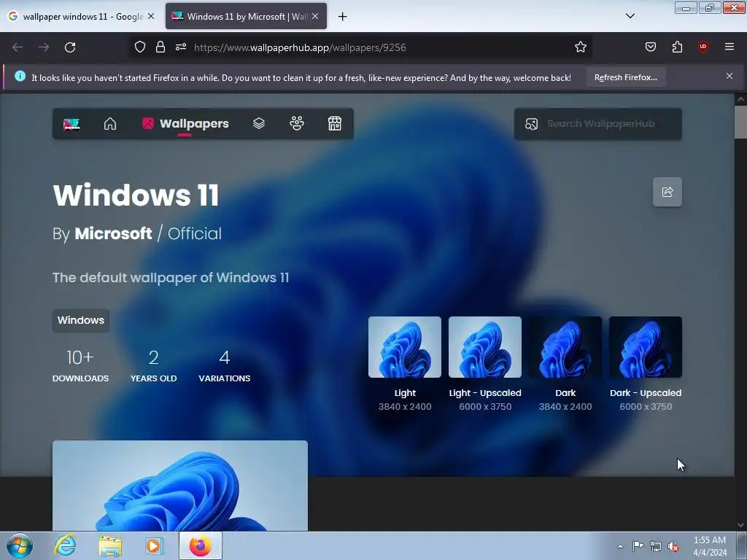Screen dimensions: 747x560
Task: Go back to previous page
Action: click(18, 47)
